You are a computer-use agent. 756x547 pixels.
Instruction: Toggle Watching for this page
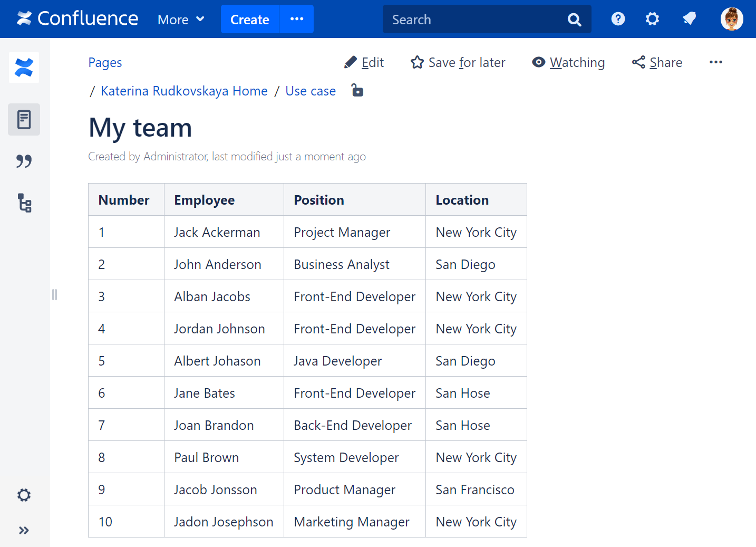[568, 63]
